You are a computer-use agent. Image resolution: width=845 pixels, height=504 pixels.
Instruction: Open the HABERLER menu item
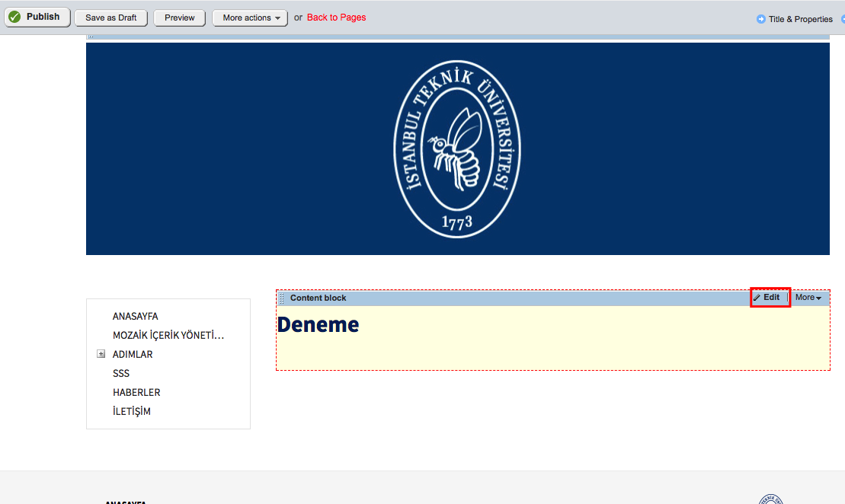(136, 393)
